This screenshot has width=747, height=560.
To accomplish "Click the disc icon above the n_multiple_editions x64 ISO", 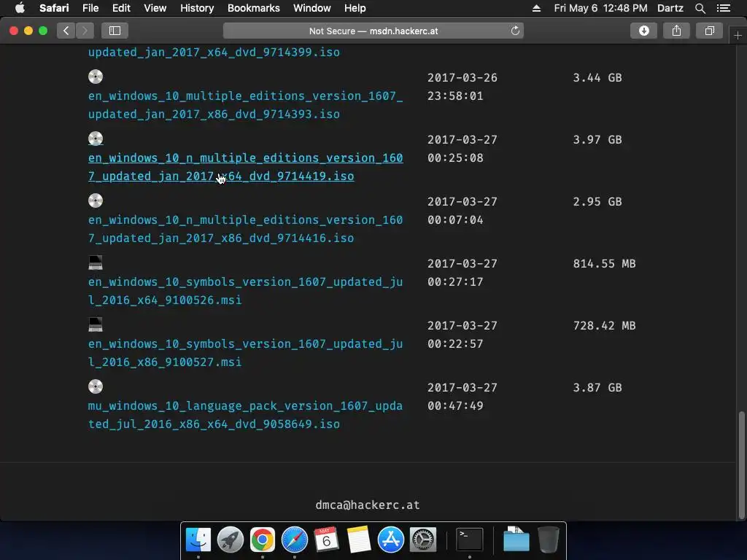I will pos(96,139).
